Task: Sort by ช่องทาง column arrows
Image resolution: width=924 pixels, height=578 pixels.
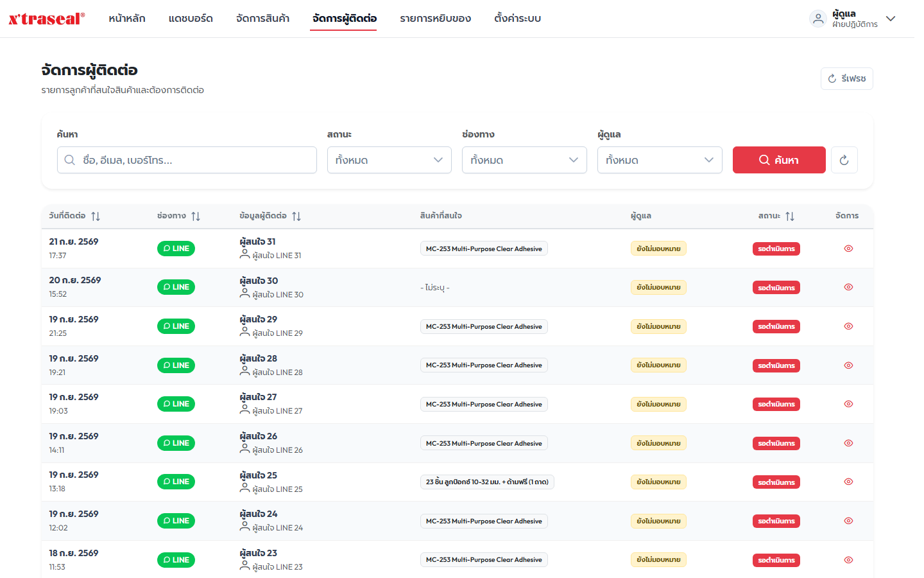Action: click(x=196, y=216)
